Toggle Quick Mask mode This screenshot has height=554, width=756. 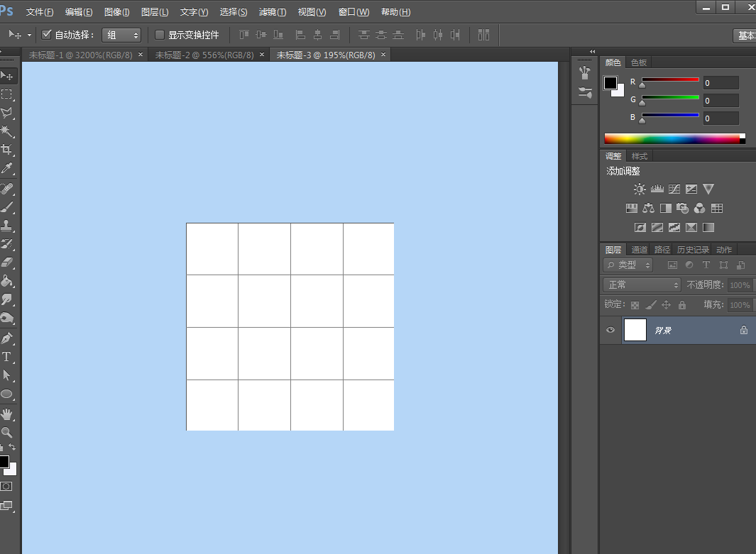tap(6, 486)
